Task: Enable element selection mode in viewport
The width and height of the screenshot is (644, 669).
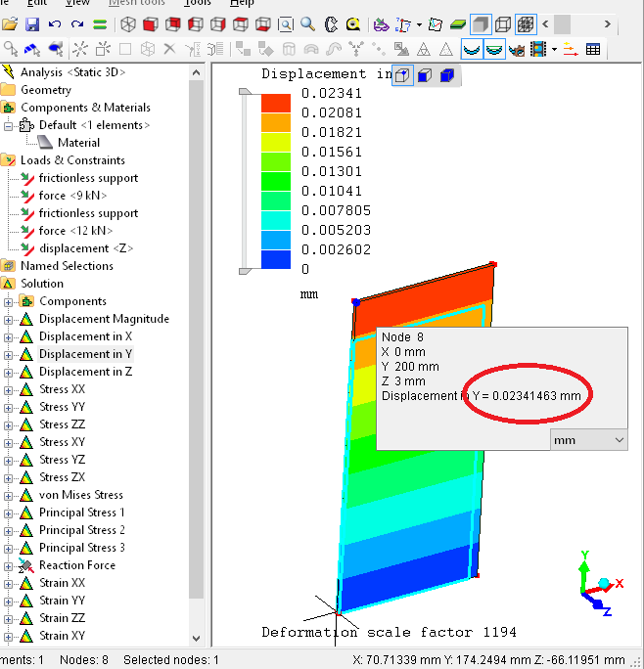Action: [446, 76]
